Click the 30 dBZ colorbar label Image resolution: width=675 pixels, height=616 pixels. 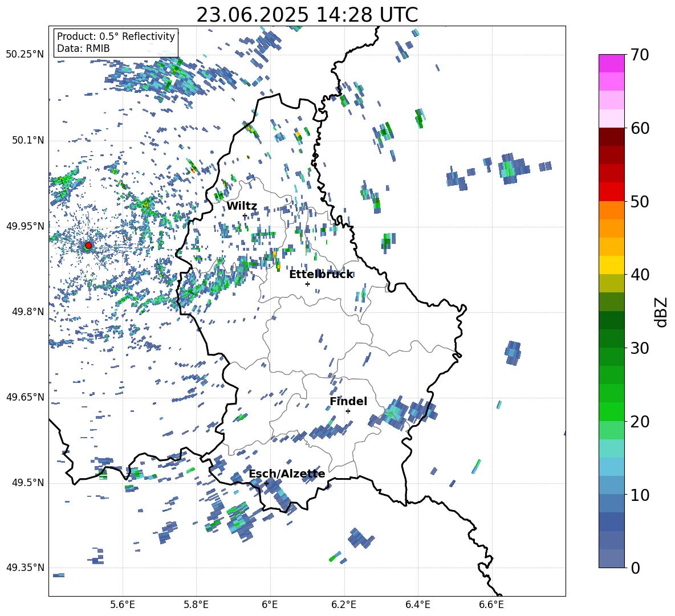(640, 348)
